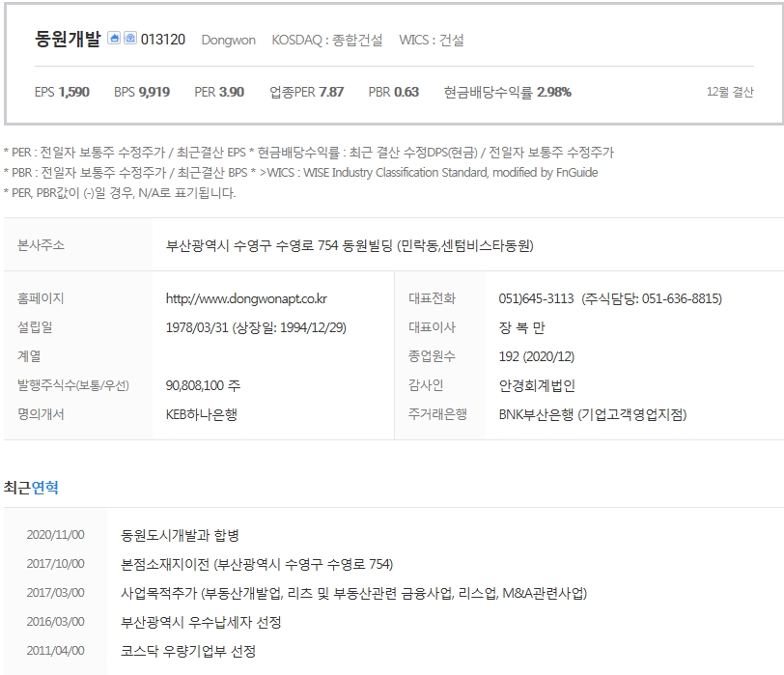The image size is (784, 675).
Task: Click the 12월 결산 label
Action: pos(730,92)
